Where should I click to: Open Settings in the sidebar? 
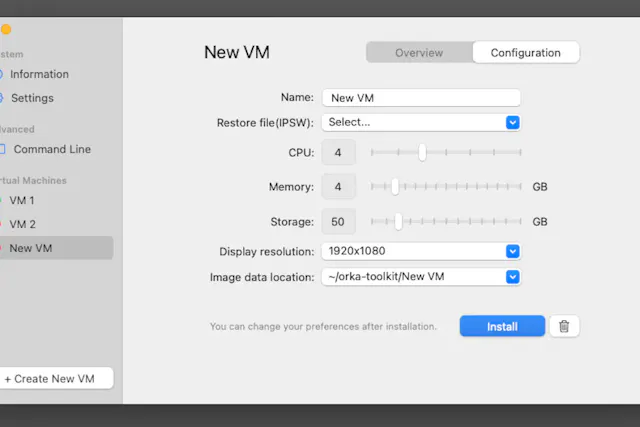(32, 98)
